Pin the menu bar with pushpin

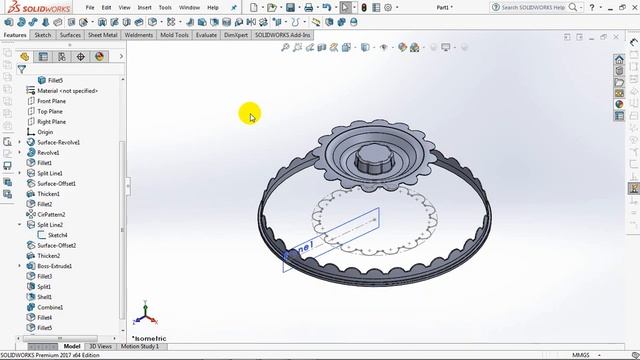click(x=234, y=7)
